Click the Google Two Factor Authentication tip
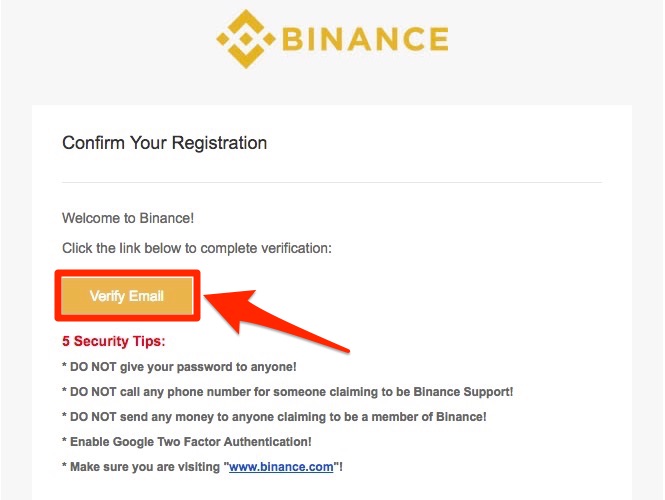 187,441
